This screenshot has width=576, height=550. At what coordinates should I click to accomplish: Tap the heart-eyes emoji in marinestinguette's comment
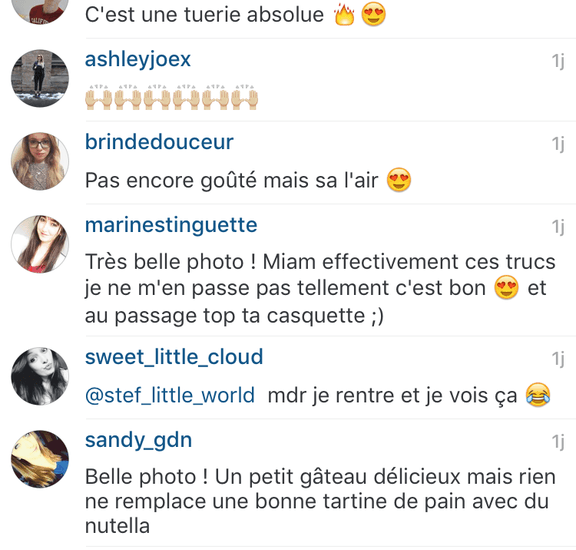click(x=506, y=287)
